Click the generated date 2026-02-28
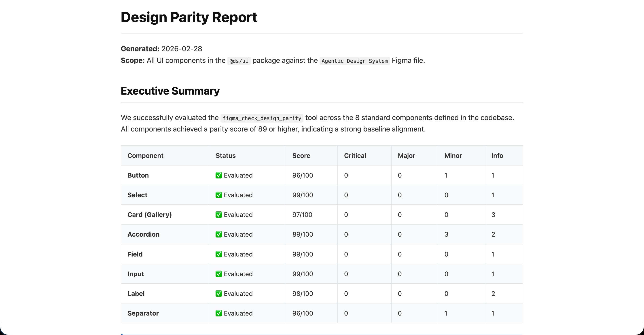Viewport: 644px width, 335px height. [182, 49]
